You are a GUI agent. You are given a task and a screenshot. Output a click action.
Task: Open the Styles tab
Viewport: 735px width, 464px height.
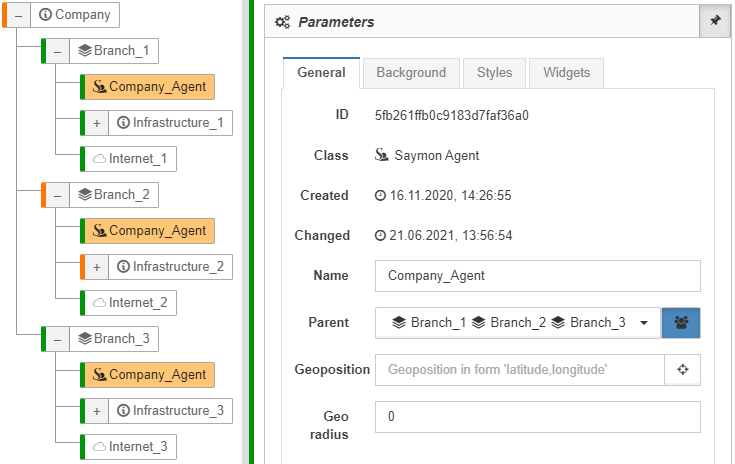pyautogui.click(x=495, y=73)
